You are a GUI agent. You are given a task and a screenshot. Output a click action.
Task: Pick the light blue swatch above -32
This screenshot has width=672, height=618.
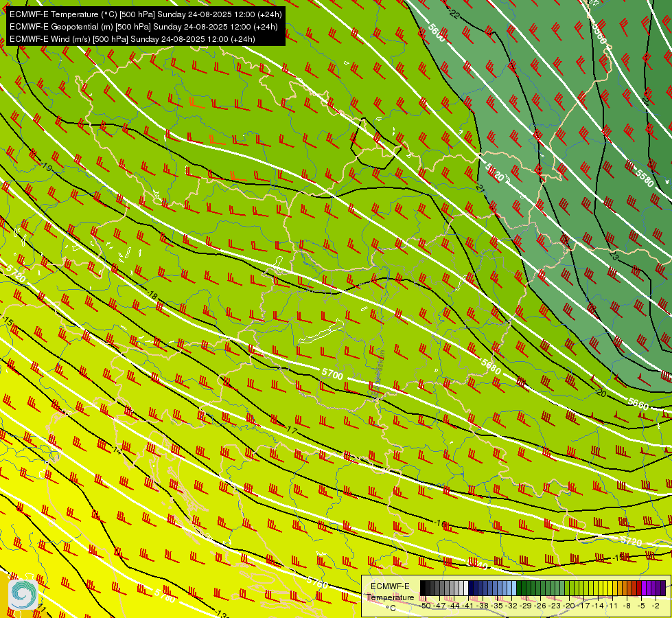pos(514,588)
